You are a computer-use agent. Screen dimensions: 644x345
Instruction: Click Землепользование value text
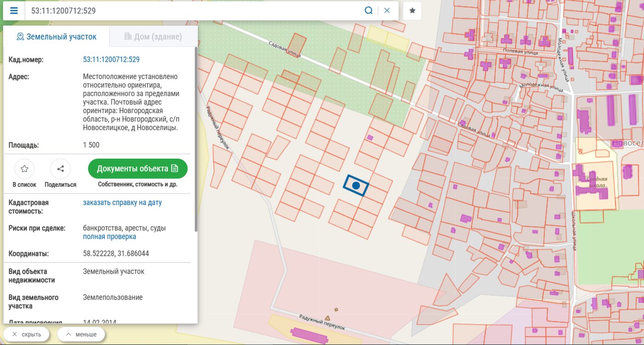pos(113,297)
